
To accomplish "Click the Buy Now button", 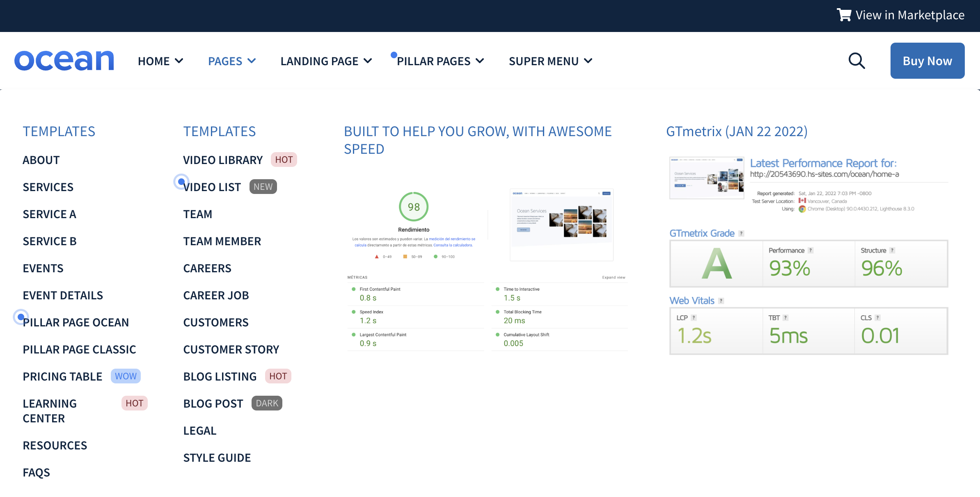I will [927, 60].
